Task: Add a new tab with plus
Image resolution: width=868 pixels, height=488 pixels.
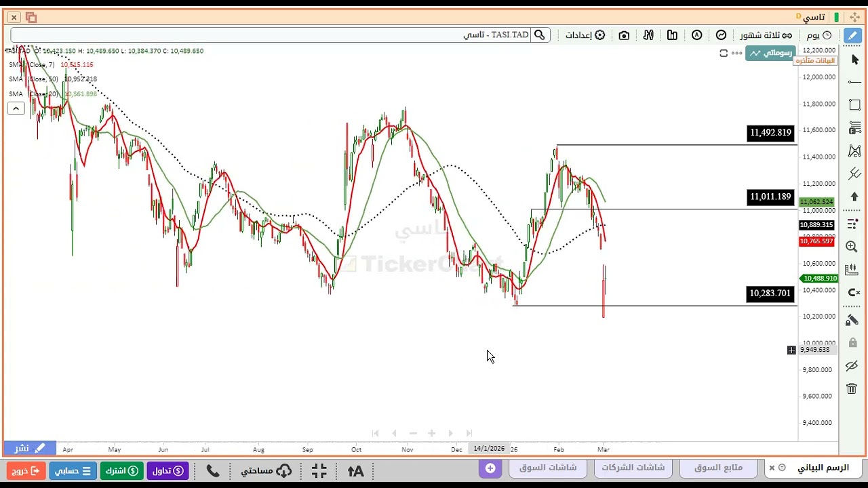Action: point(490,468)
